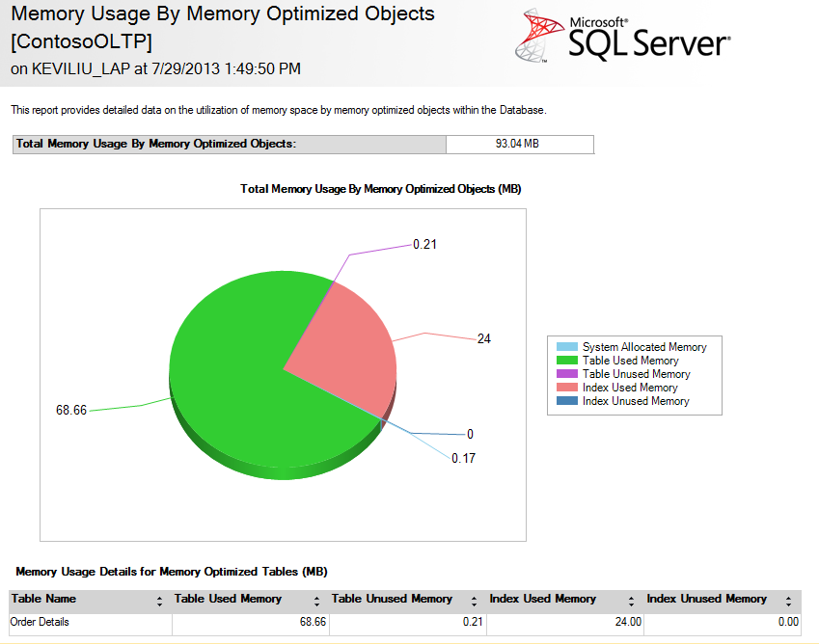Screen dimensions: 819x644
Task: Toggle descending sort on Table Name column
Action: coord(160,603)
